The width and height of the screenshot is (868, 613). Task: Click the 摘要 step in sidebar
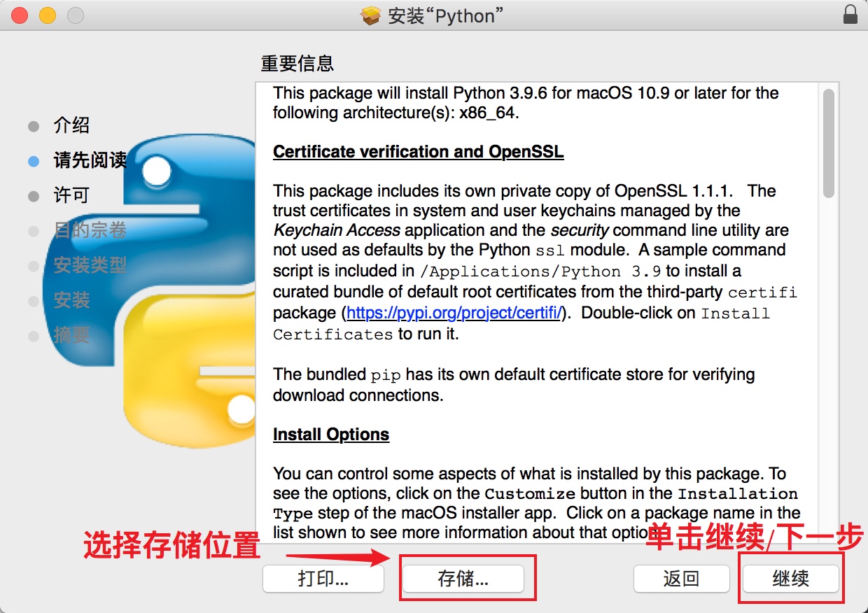71,336
